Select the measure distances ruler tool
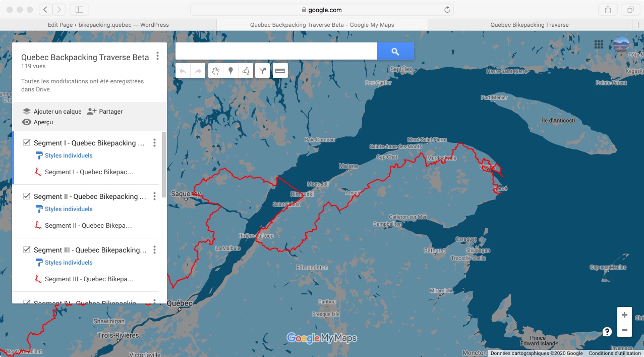 tap(280, 71)
